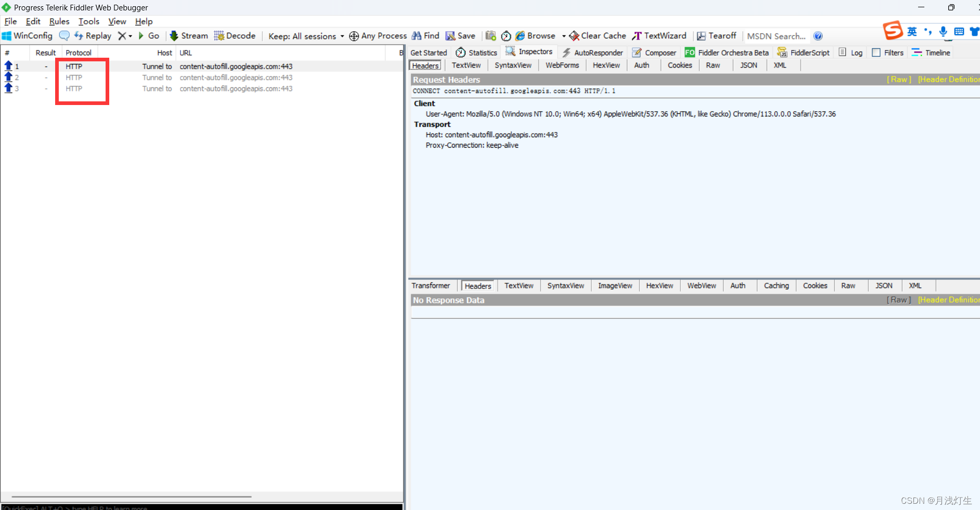Replay the selected sessions
The height and width of the screenshot is (510, 980).
(x=93, y=36)
